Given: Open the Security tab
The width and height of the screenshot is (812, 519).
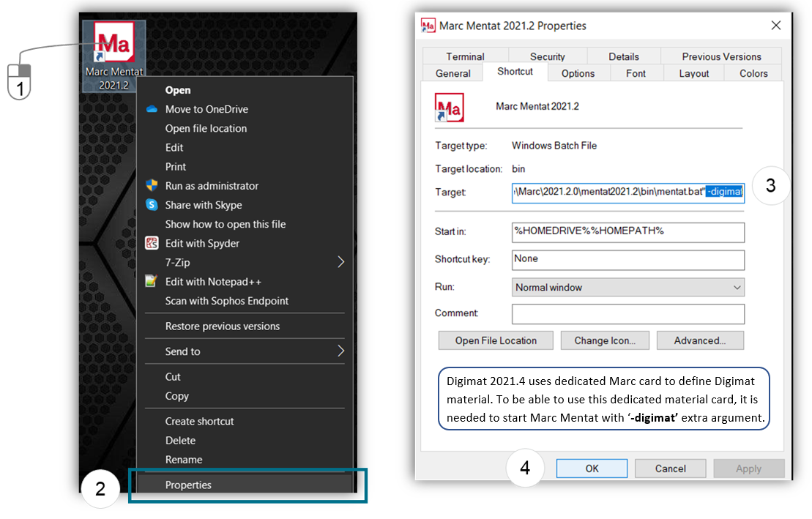Looking at the screenshot, I should coord(547,56).
